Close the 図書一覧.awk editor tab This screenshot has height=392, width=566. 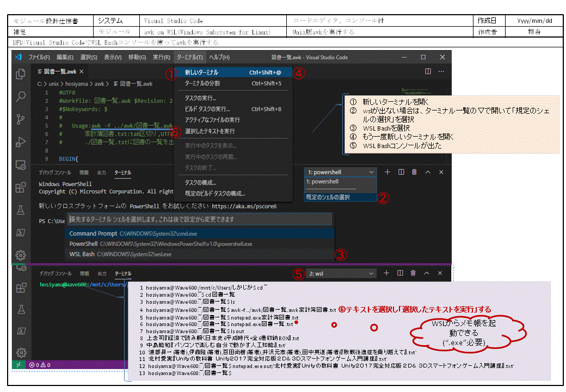pyautogui.click(x=82, y=71)
